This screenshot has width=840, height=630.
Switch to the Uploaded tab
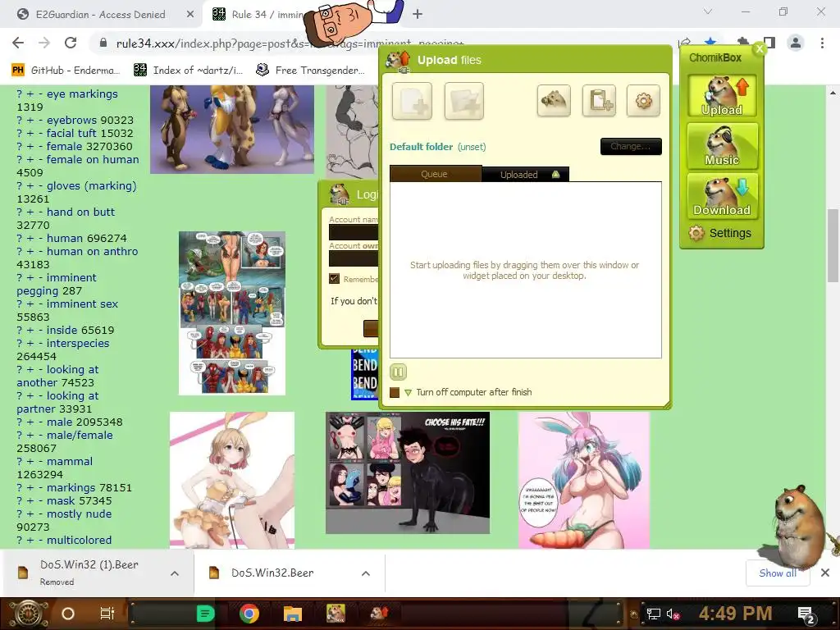coord(525,174)
